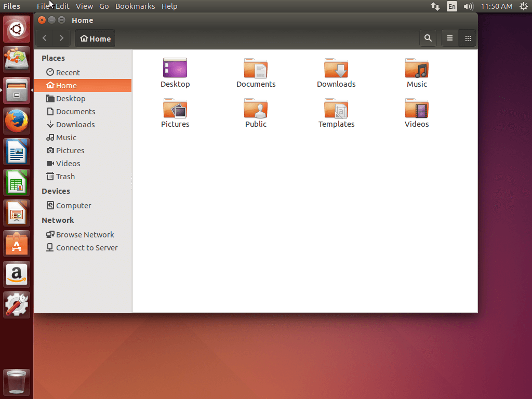Open the File menu
Screen dimensions: 532x399
coord(43,6)
